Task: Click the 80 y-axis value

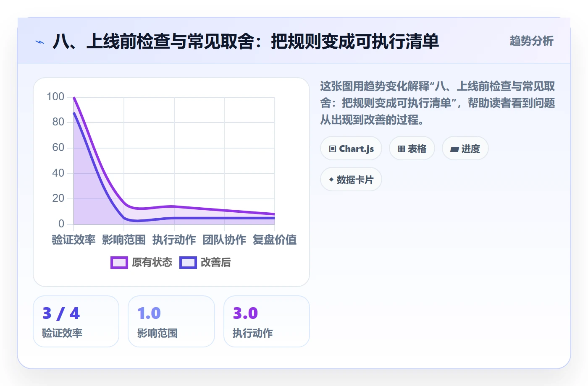Action: (x=58, y=122)
